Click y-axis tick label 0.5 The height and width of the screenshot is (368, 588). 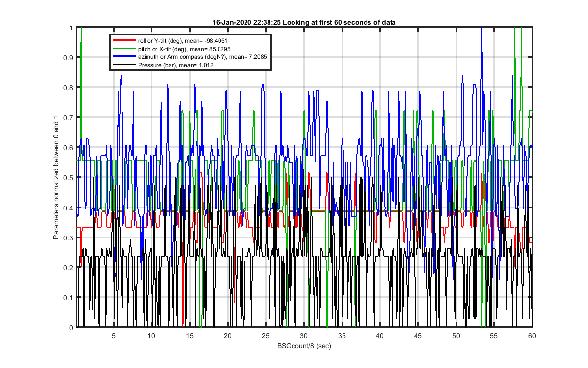click(69, 178)
